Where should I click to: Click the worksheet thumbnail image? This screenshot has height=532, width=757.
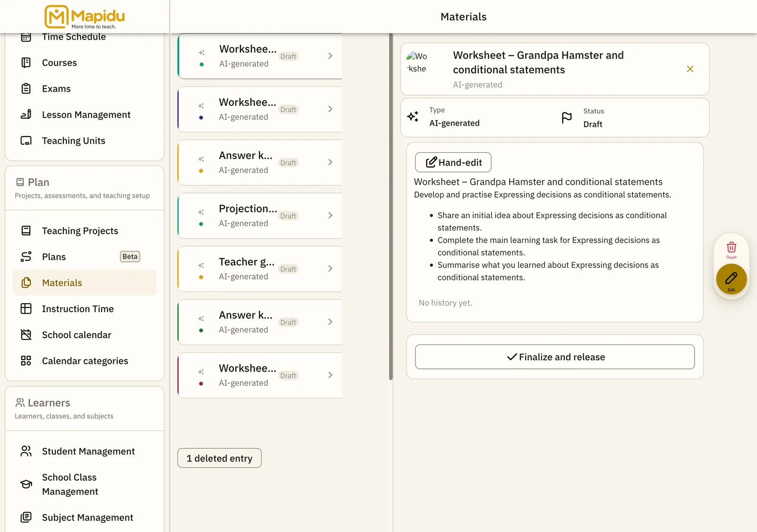click(417, 62)
